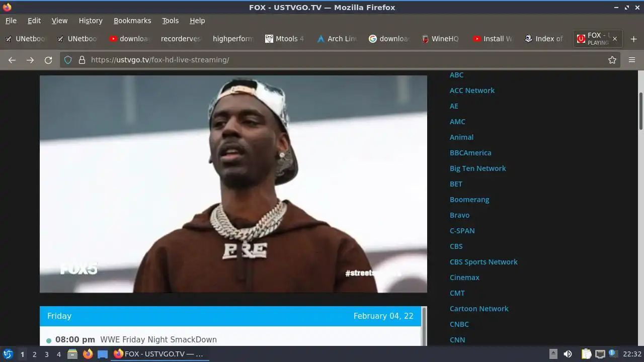Open ABC channel link
644x362 pixels.
456,75
